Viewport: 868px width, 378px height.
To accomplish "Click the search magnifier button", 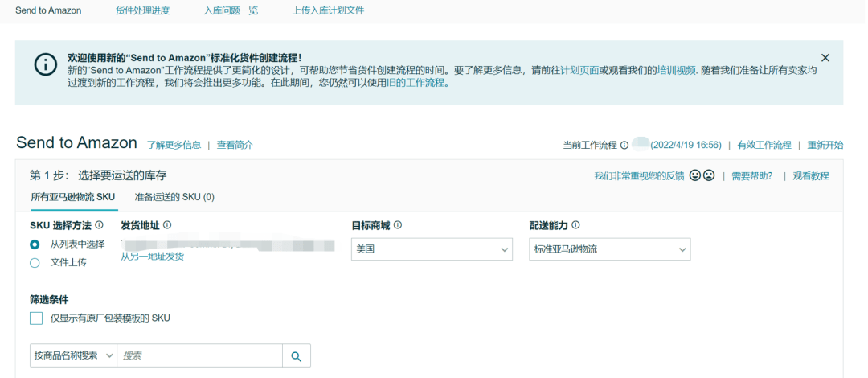I will pos(296,355).
